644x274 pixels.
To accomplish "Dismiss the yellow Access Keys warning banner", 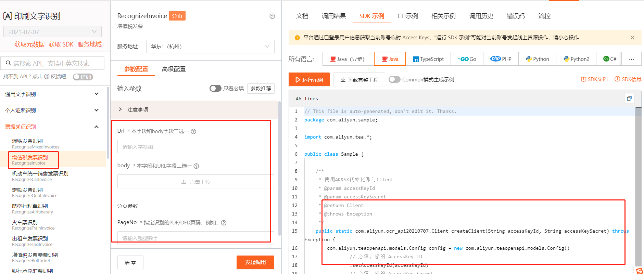I will (x=632, y=38).
